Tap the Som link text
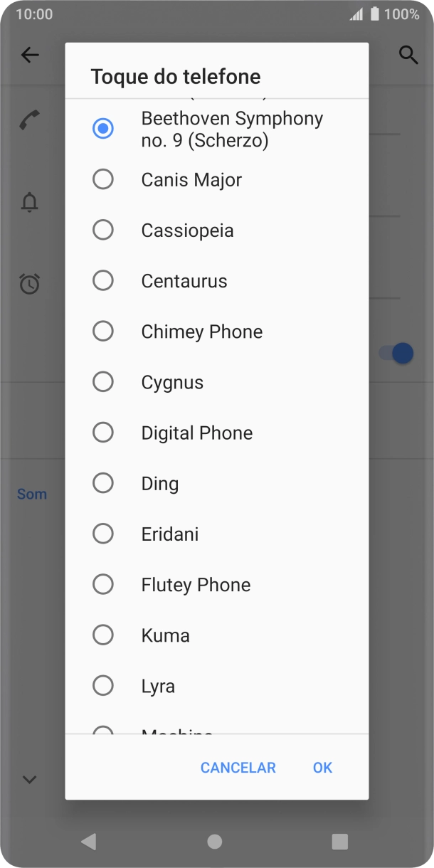 32,494
